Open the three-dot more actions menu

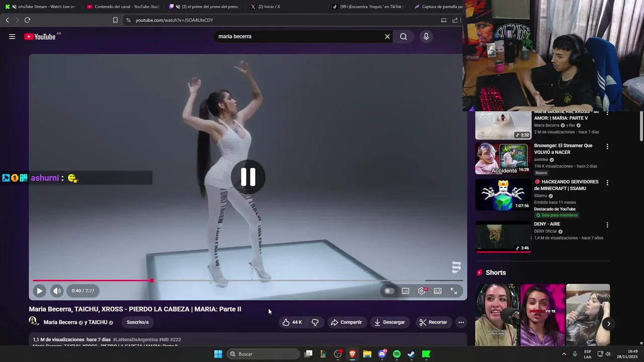[x=461, y=322]
